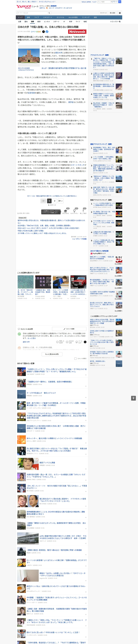Click the 新しい視点 exclamation reaction

[83, 211]
